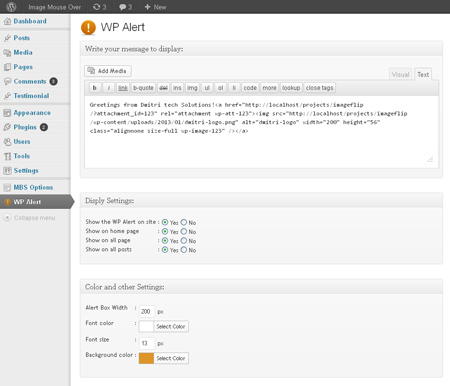The image size is (450, 386).
Task: Select Yes for Show on home page
Action: [x=165, y=231]
